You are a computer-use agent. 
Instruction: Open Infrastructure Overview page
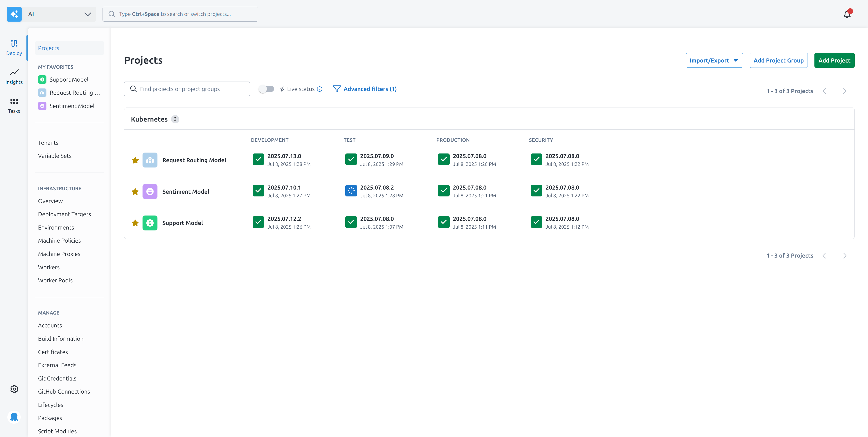50,201
